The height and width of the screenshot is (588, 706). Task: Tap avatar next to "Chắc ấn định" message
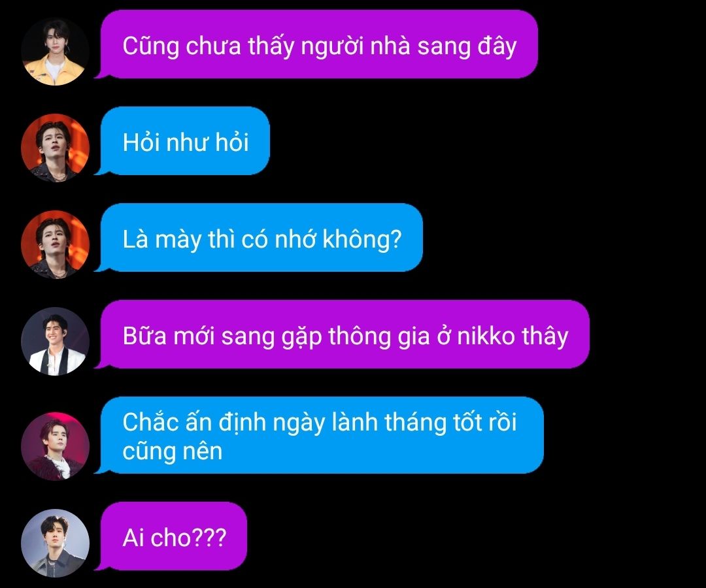click(x=55, y=446)
